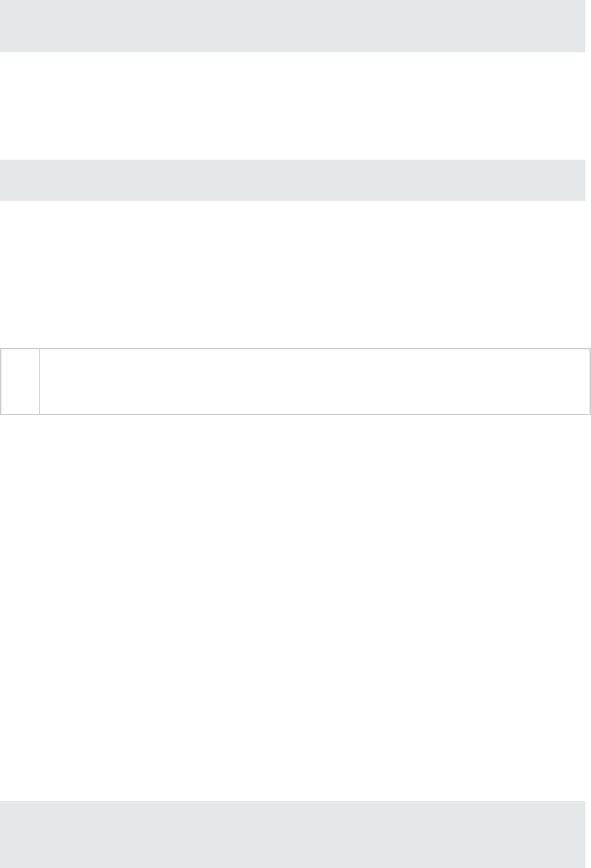This screenshot has height=868, width=591.
Task: Click the narrow left cell of bordered box
Action: pos(20,381)
